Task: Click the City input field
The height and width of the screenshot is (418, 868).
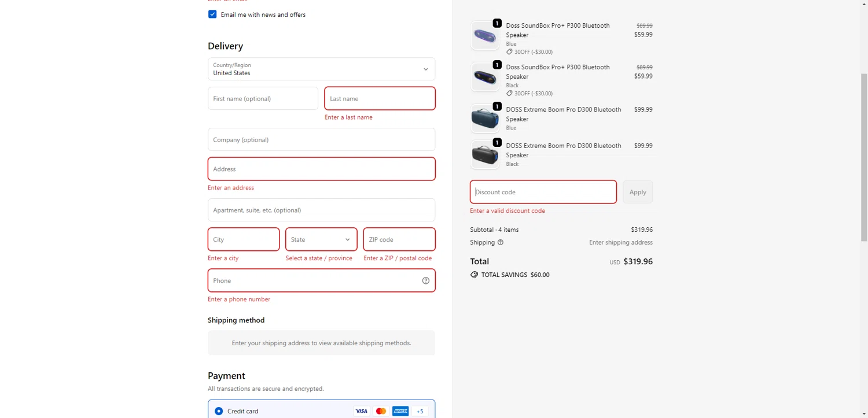Action: (x=244, y=240)
